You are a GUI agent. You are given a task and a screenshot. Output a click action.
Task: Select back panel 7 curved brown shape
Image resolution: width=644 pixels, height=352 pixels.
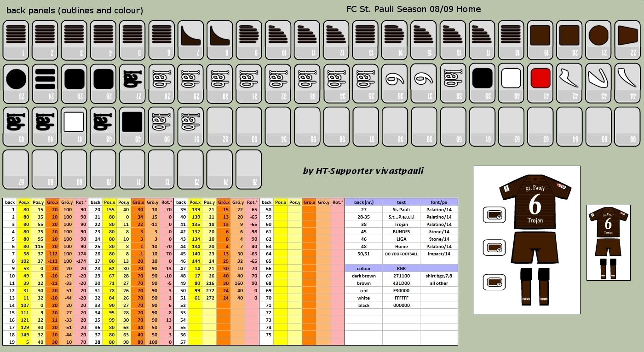pyautogui.click(x=190, y=40)
